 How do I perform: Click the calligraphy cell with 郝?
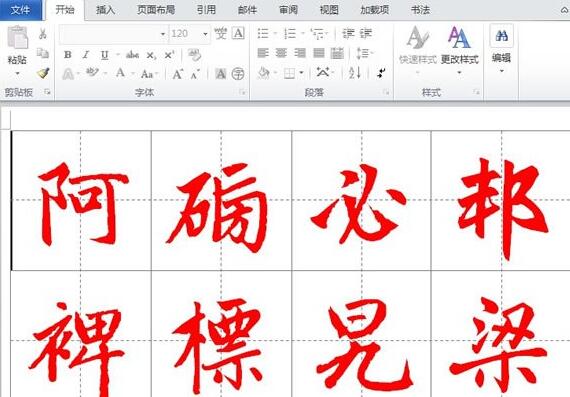[x=501, y=200]
